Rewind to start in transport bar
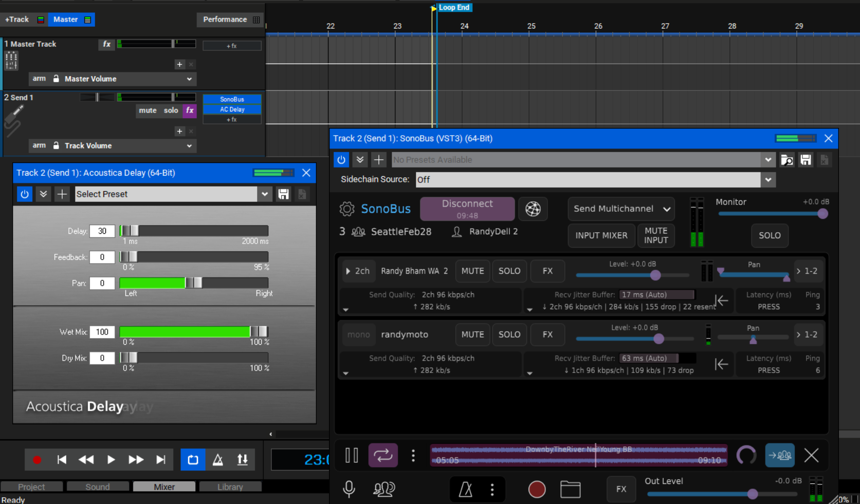860x504 pixels. (x=62, y=460)
